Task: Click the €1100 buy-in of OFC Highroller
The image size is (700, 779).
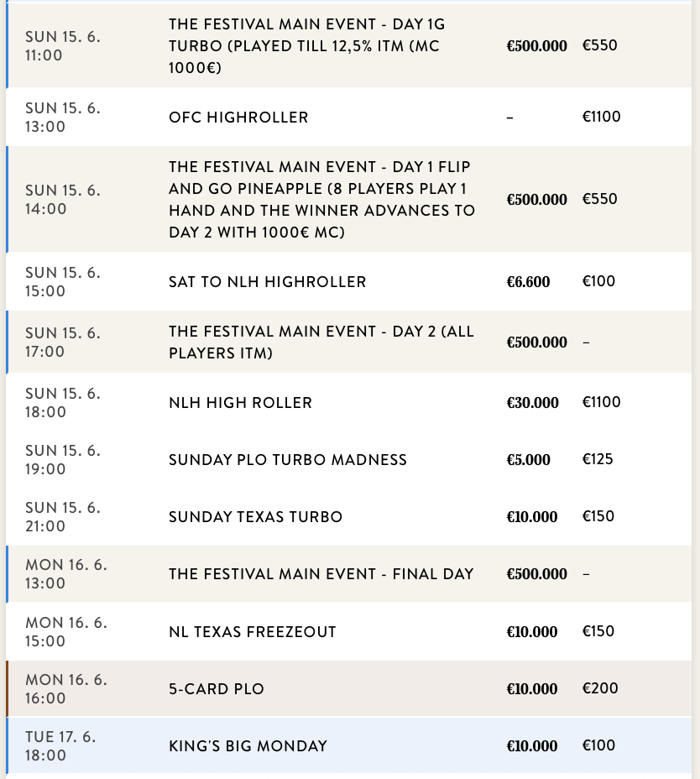Action: (x=601, y=117)
